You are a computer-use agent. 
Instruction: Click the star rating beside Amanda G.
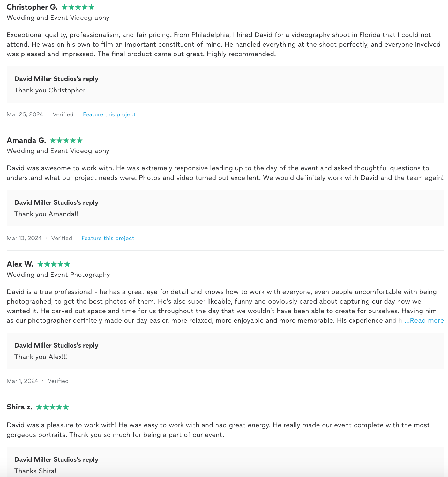[x=66, y=141]
